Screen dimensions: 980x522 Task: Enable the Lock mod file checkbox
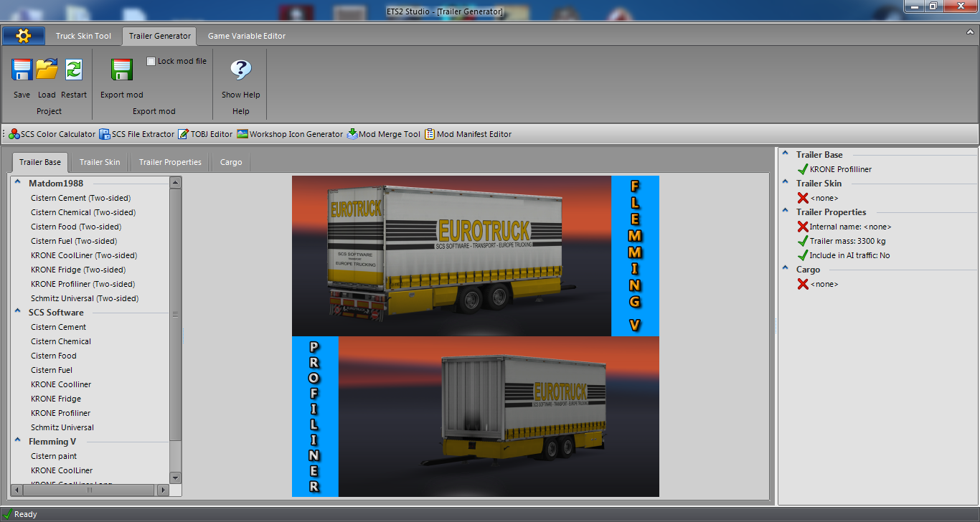click(x=150, y=61)
